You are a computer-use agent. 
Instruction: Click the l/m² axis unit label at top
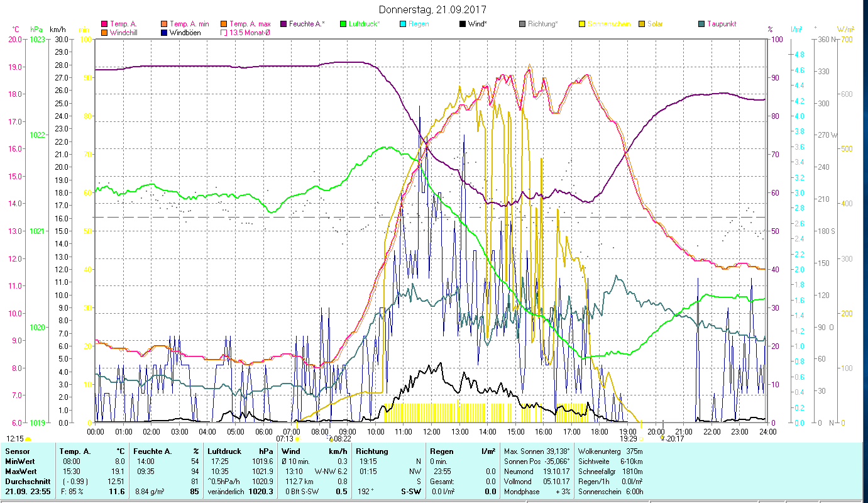tap(796, 30)
